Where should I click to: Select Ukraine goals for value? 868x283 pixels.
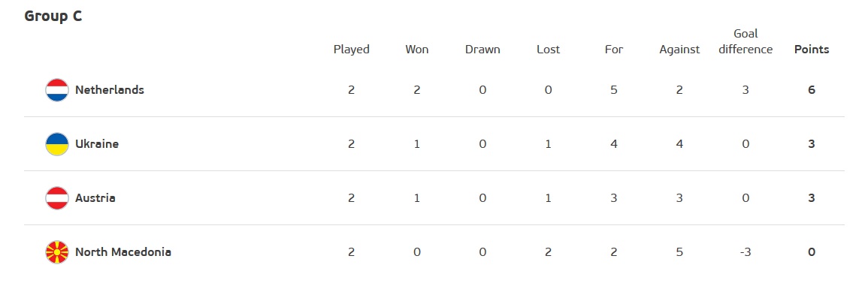tap(614, 144)
